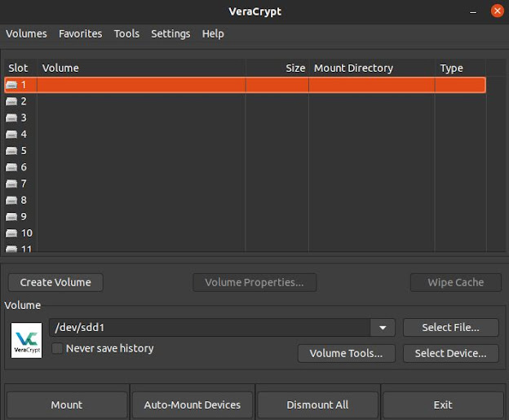Select the slot 3 drive icon

[x=11, y=117]
